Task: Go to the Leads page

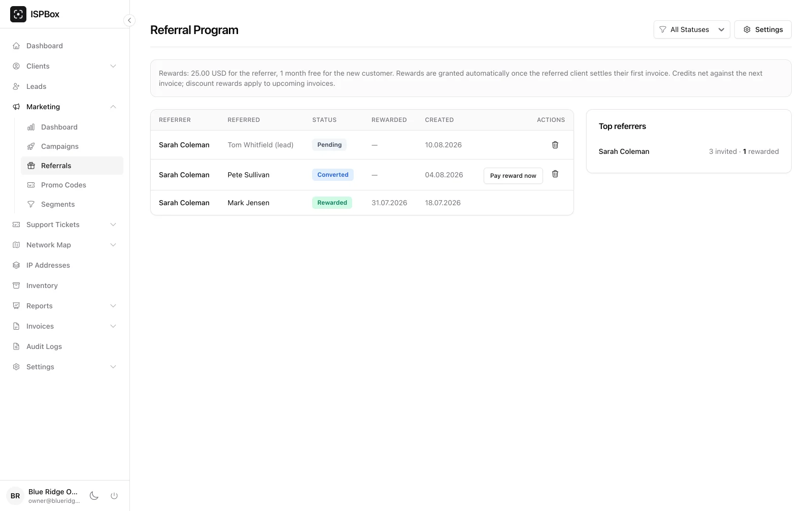Action: [64, 86]
